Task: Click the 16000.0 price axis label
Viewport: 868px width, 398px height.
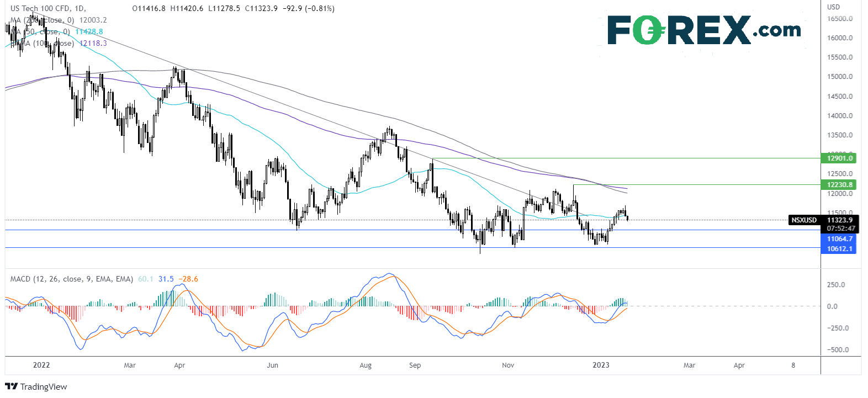Action: click(x=839, y=38)
